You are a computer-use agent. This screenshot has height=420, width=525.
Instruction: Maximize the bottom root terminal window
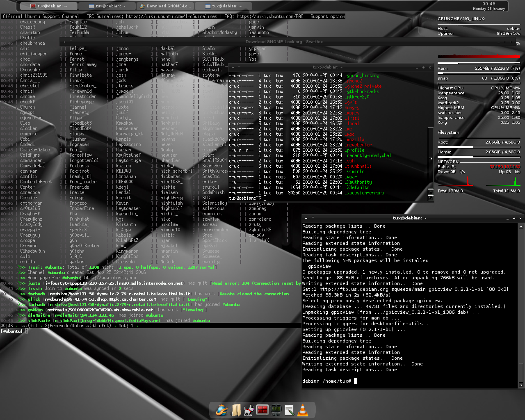pos(514,218)
